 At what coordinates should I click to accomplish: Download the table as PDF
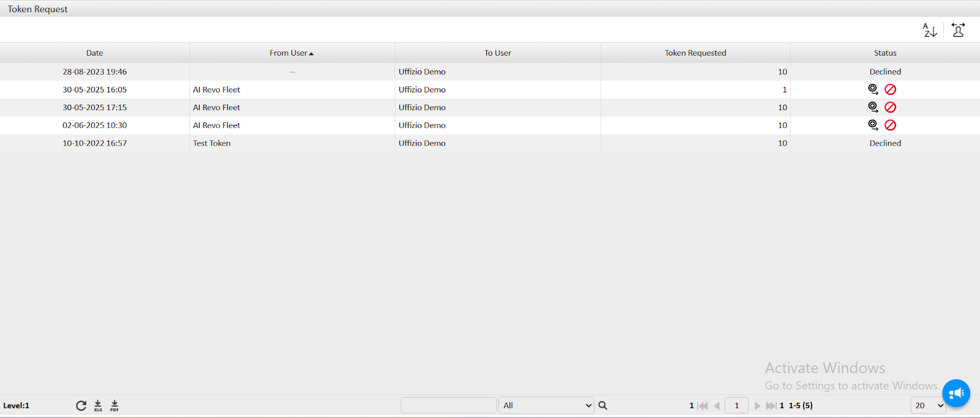pyautogui.click(x=115, y=406)
